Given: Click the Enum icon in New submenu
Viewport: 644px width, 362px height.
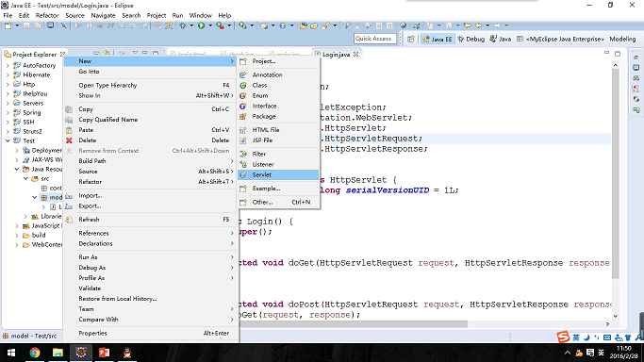Looking at the screenshot, I should click(x=243, y=95).
